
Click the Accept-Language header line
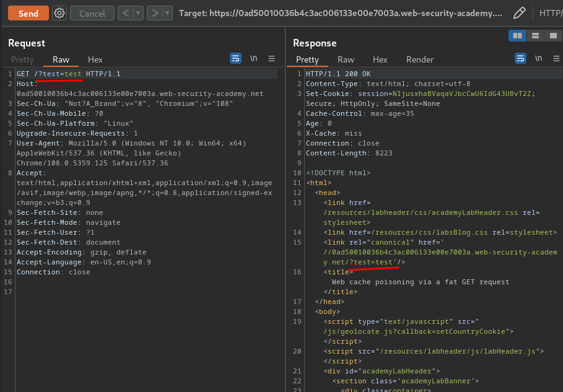click(x=84, y=262)
